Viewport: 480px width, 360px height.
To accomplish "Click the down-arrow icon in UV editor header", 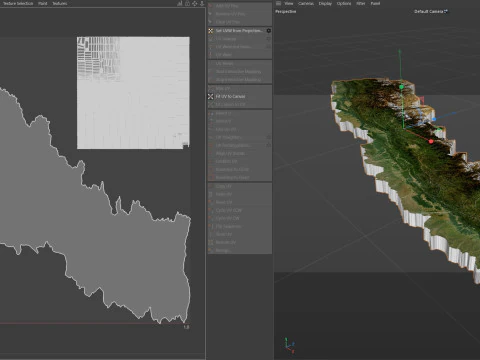I will pos(202,4).
